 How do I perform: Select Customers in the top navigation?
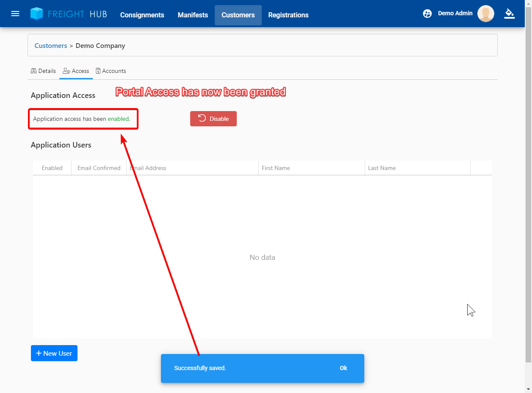[238, 15]
